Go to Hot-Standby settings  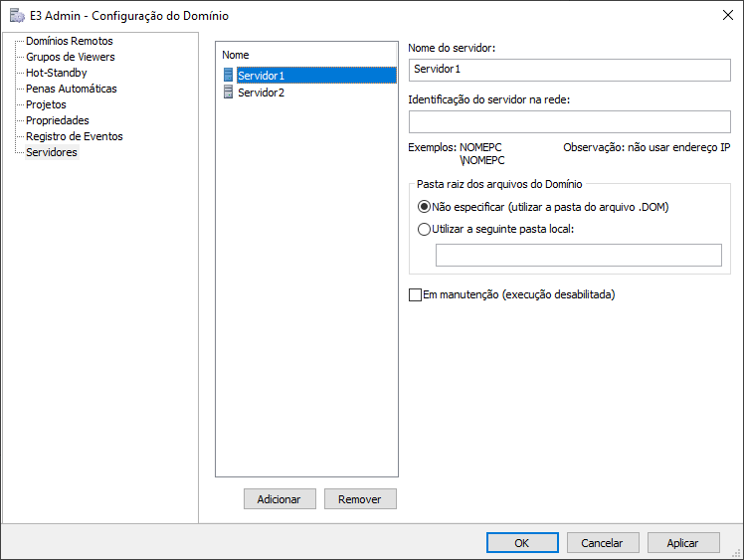(56, 73)
